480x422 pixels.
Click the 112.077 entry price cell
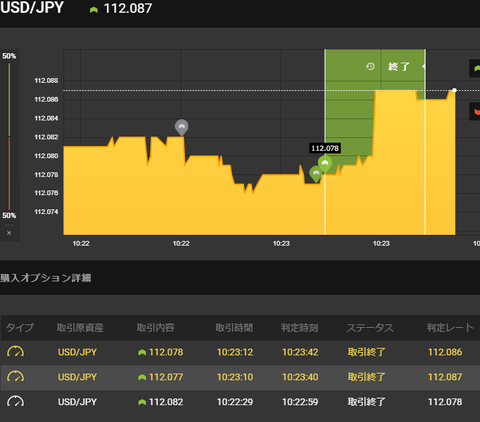point(166,377)
